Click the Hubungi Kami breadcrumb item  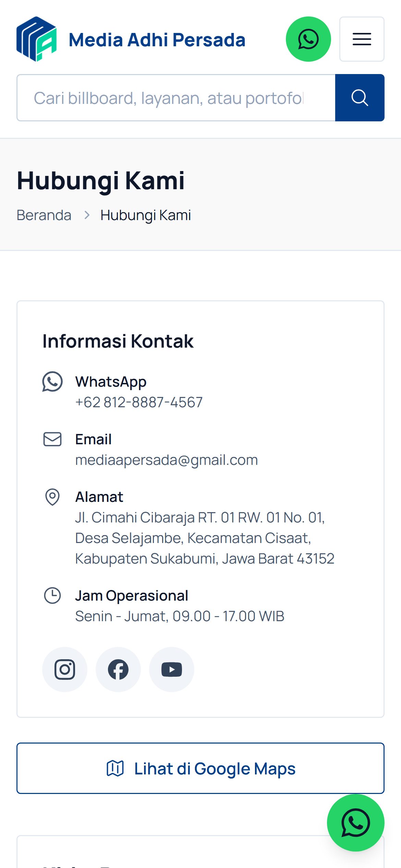(x=146, y=215)
